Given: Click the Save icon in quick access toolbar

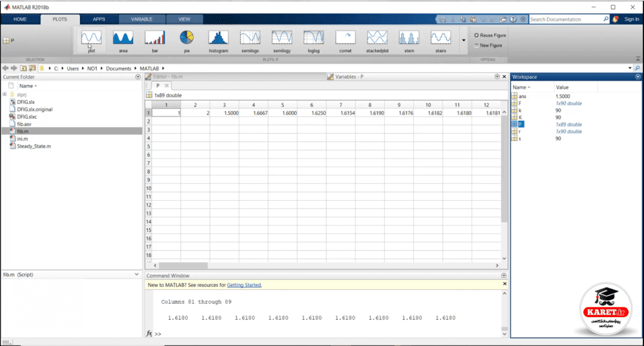Looking at the screenshot, I should (x=443, y=20).
